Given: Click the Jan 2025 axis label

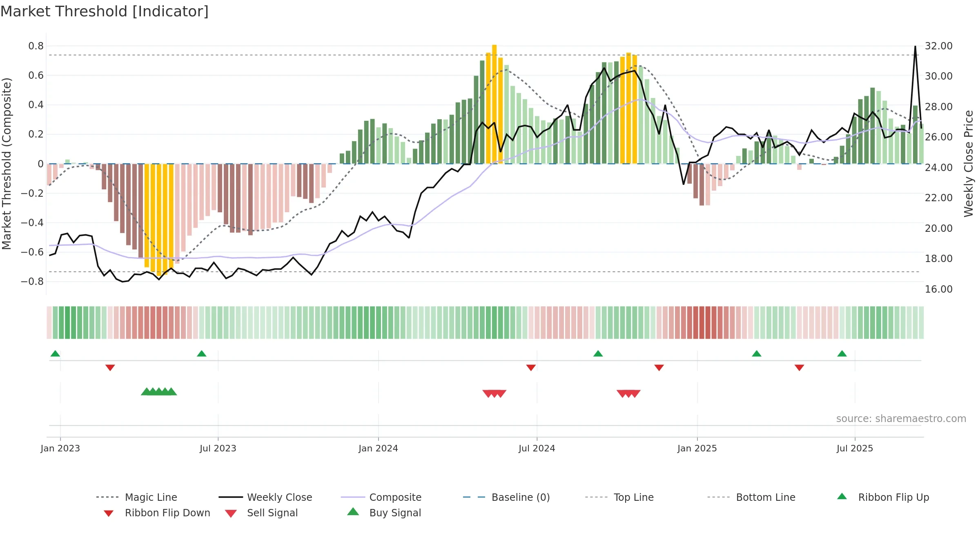Looking at the screenshot, I should pyautogui.click(x=697, y=448).
